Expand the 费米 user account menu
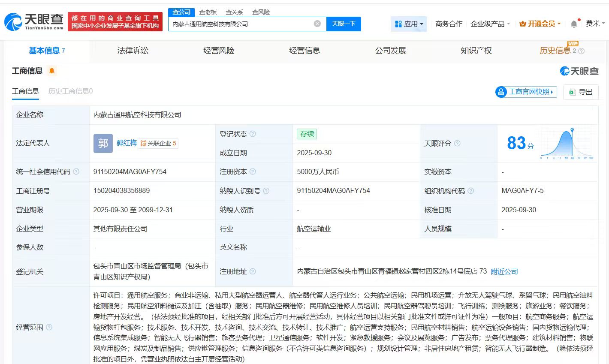The width and height of the screenshot is (609, 364). [x=595, y=24]
